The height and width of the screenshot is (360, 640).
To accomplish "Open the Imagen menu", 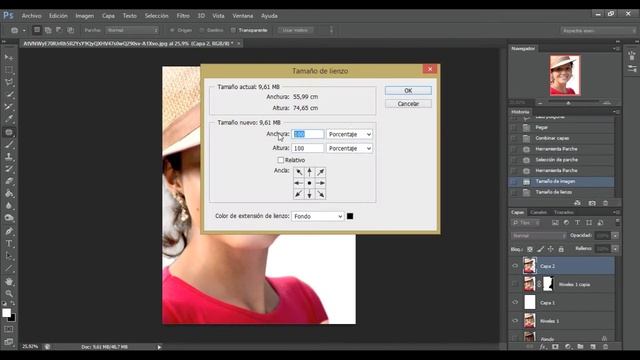I will [x=84, y=16].
